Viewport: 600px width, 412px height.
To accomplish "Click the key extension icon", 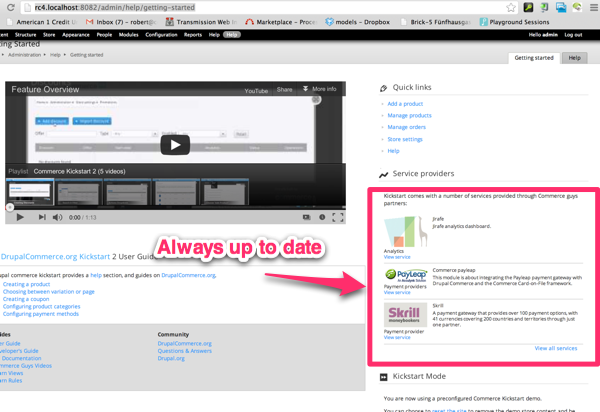I will click(528, 7).
